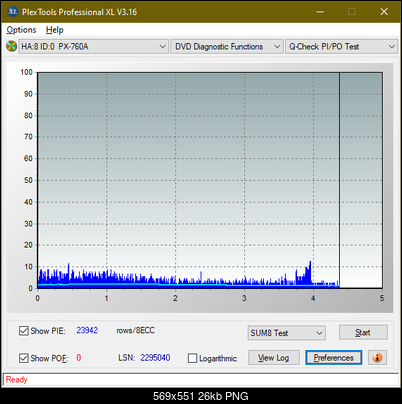402x404 pixels.
Task: Minimize the PlexTools window
Action: [320, 12]
